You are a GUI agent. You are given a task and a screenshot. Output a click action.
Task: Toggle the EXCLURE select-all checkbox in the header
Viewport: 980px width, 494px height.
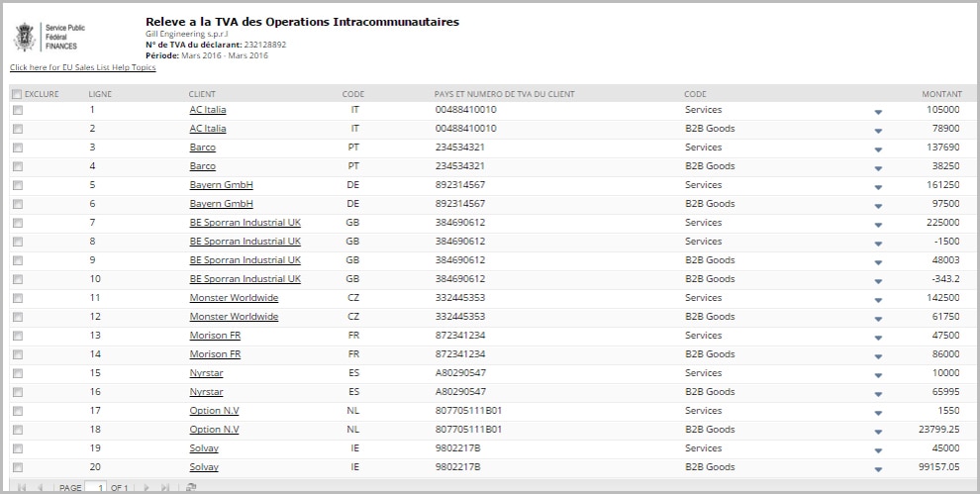(17, 94)
